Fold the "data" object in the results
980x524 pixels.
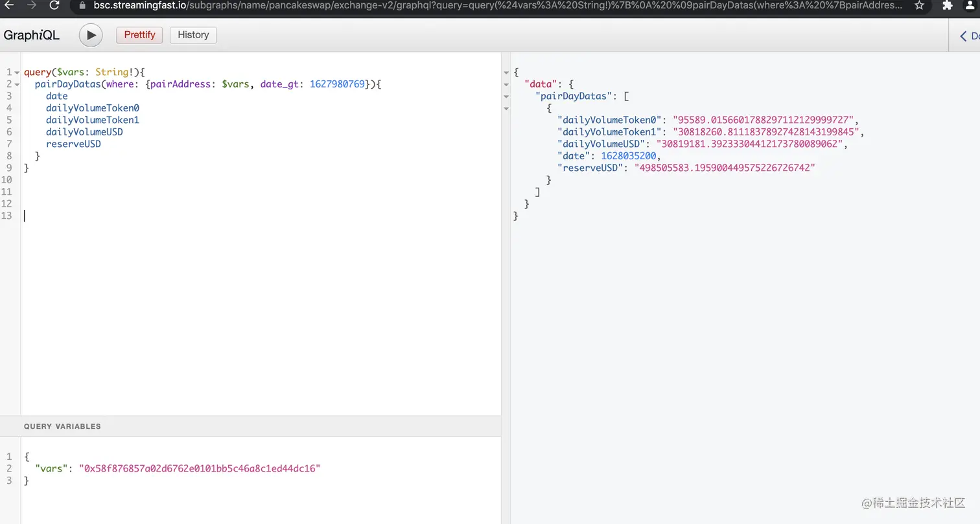[506, 84]
